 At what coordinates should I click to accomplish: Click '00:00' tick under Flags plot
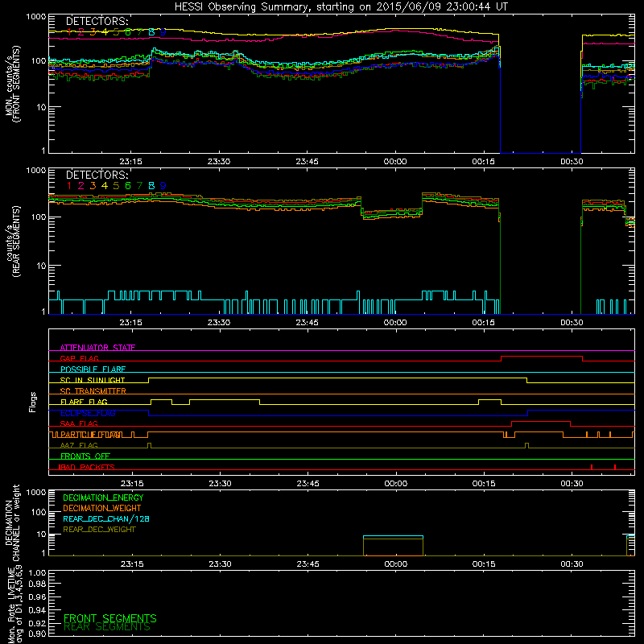tap(396, 484)
